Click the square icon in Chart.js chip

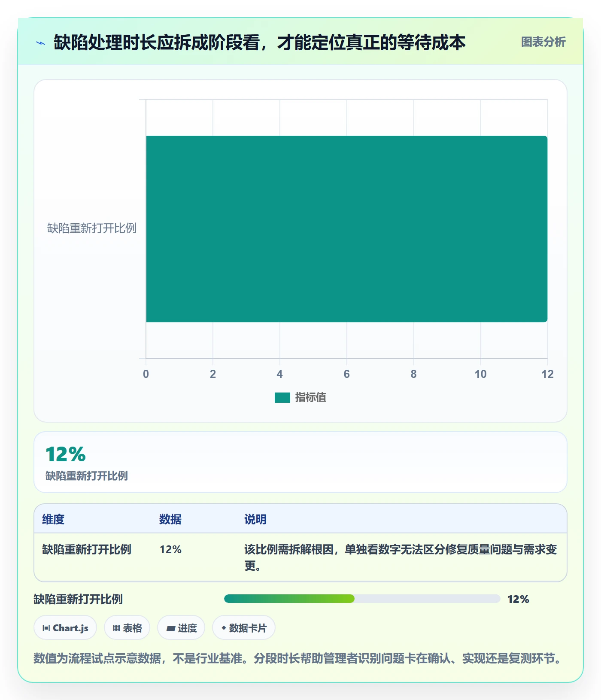(46, 628)
